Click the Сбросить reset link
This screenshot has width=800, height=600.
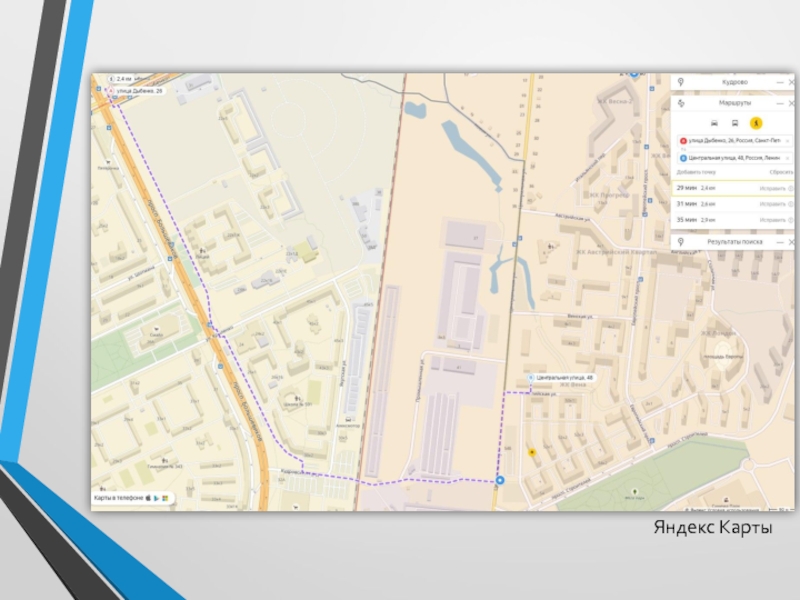[780, 172]
